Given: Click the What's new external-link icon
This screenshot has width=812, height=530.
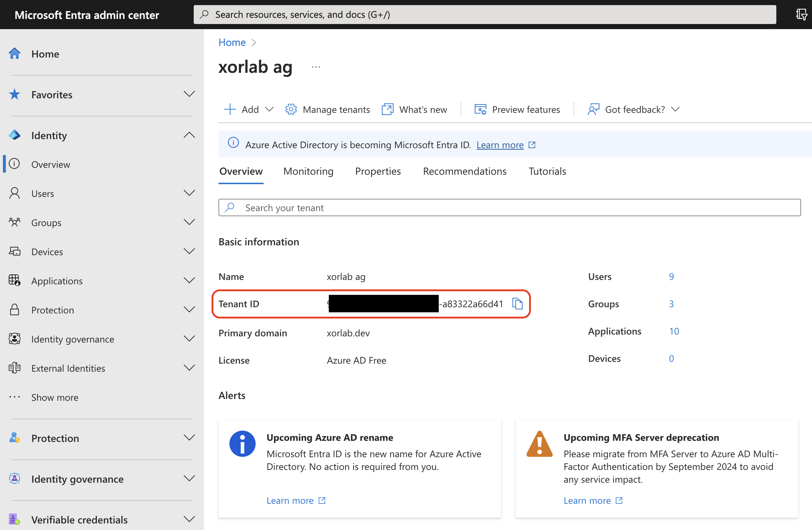Looking at the screenshot, I should click(388, 109).
